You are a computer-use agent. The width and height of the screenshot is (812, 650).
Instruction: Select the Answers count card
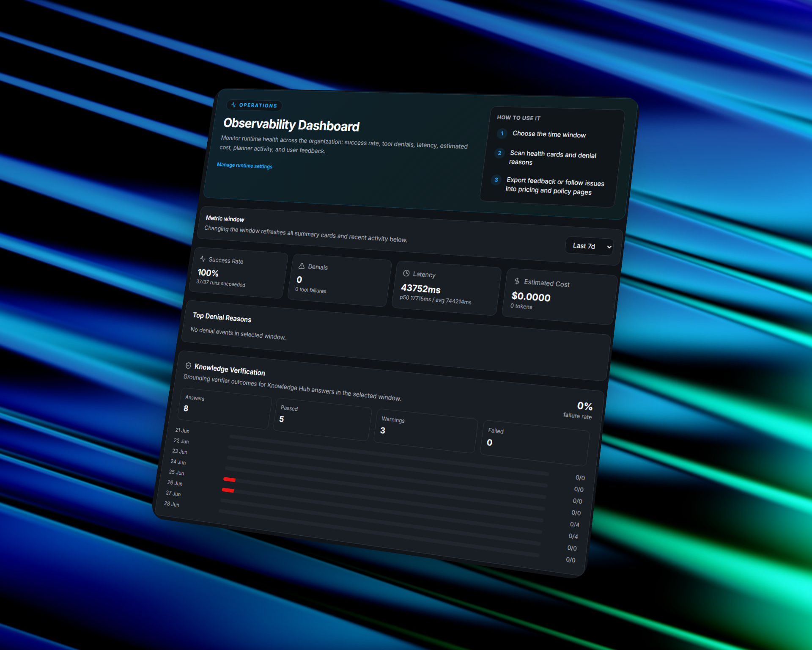click(x=225, y=408)
